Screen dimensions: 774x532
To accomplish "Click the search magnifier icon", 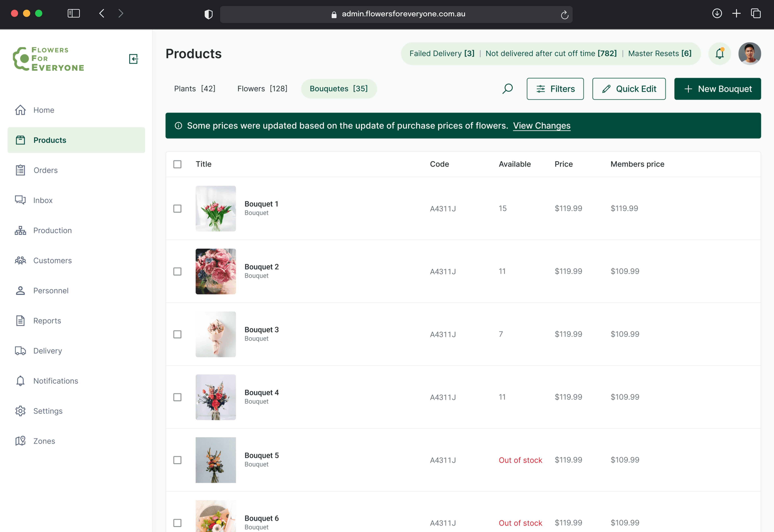I will pos(507,89).
